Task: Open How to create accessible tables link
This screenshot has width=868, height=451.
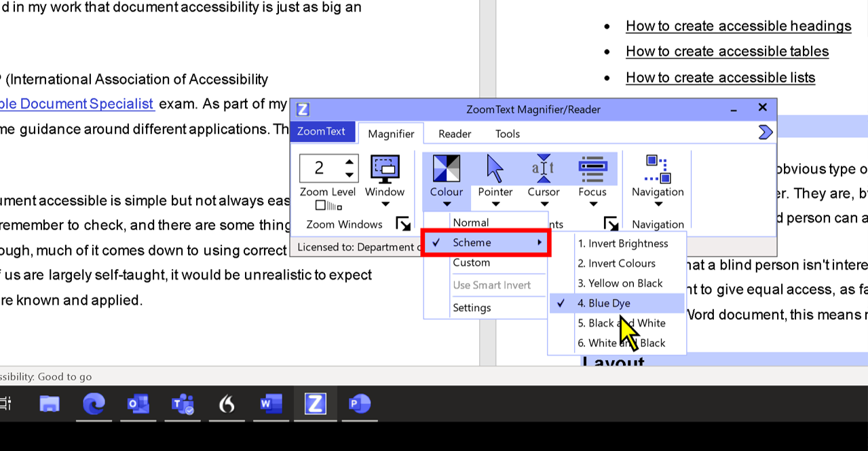Action: [727, 52]
